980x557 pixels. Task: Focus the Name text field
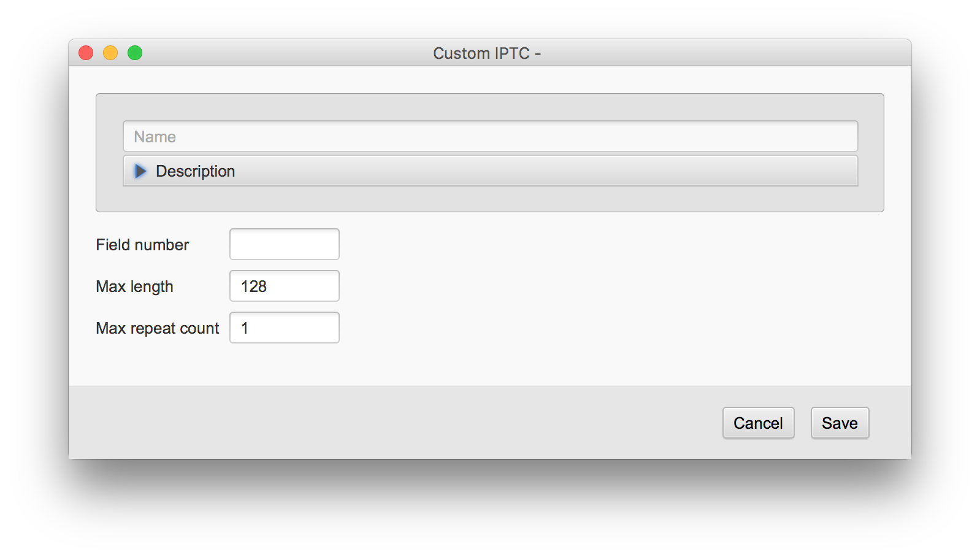click(x=490, y=136)
